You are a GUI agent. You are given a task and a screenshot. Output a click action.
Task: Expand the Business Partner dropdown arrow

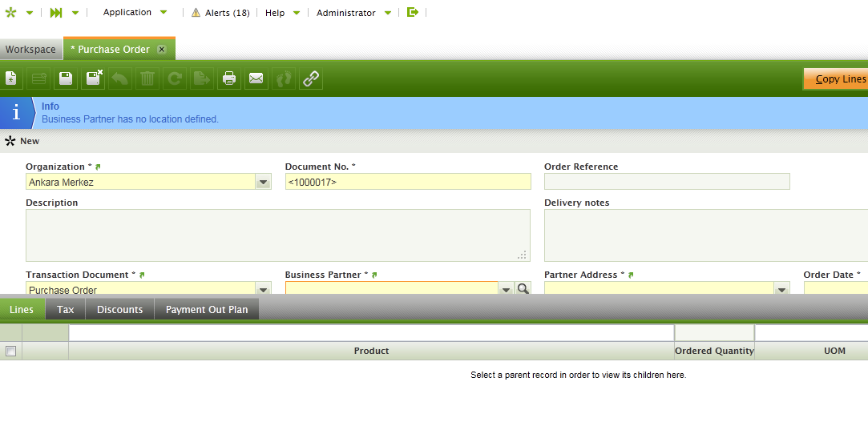506,289
